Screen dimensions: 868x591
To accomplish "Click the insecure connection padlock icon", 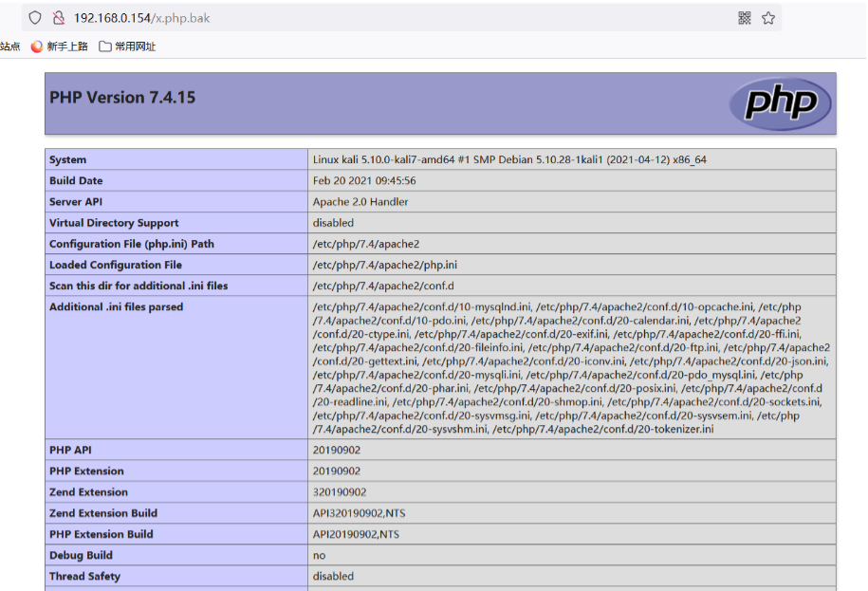I will 59,18.
